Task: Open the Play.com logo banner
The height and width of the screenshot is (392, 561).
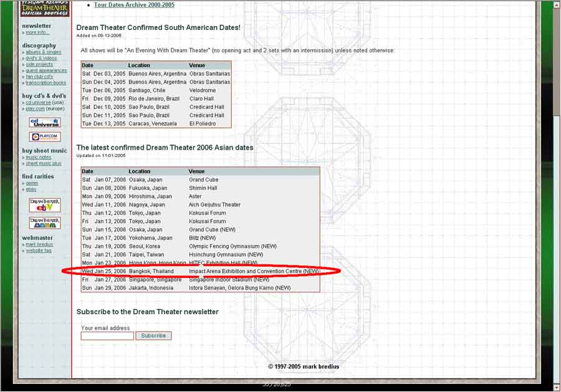Action: coord(45,136)
